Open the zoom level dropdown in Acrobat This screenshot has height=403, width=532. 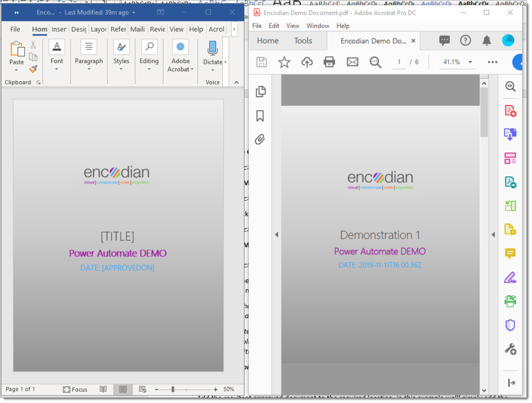[470, 62]
